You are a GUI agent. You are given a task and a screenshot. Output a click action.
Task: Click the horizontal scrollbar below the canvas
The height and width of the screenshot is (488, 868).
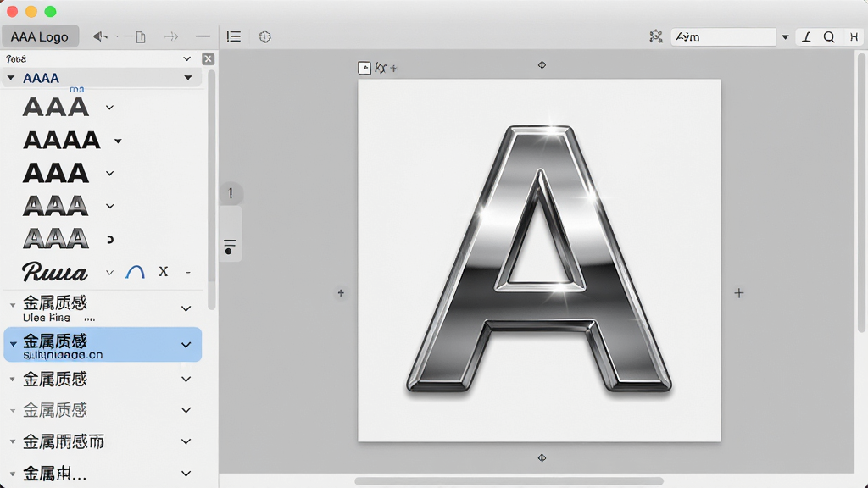point(509,481)
